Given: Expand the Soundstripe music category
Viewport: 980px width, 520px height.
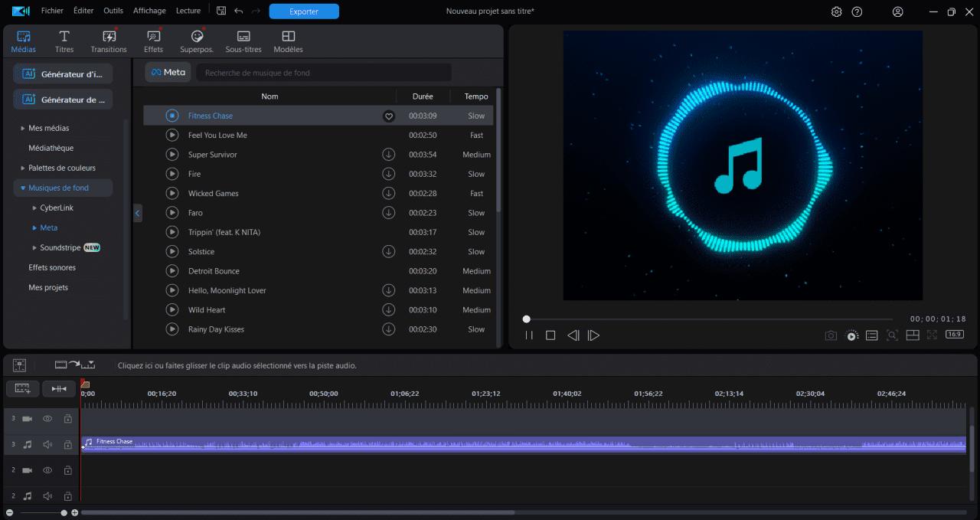Looking at the screenshot, I should point(34,248).
